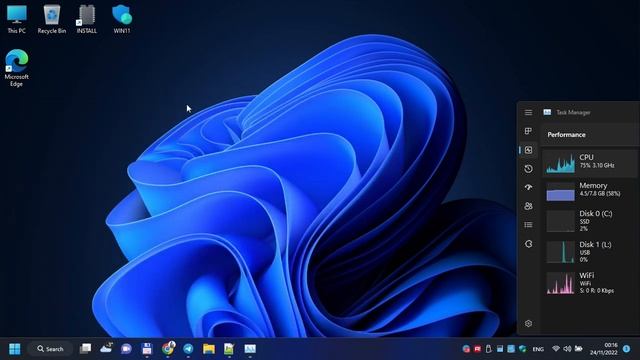Open notification center badge
Screen dimensions: 640x360
[627, 349]
